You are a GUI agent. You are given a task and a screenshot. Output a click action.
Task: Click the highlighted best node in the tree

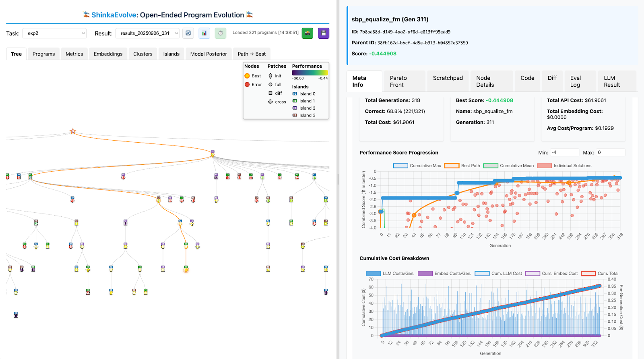pyautogui.click(x=186, y=270)
